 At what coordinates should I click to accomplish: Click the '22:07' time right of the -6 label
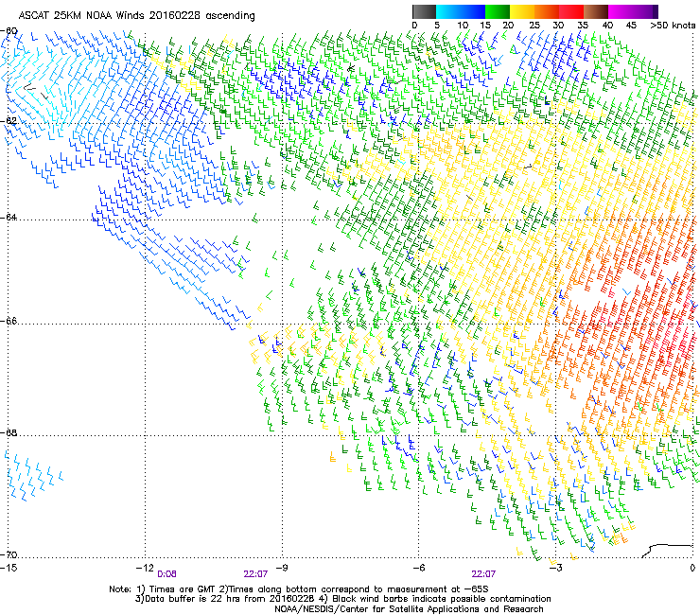pyautogui.click(x=483, y=574)
